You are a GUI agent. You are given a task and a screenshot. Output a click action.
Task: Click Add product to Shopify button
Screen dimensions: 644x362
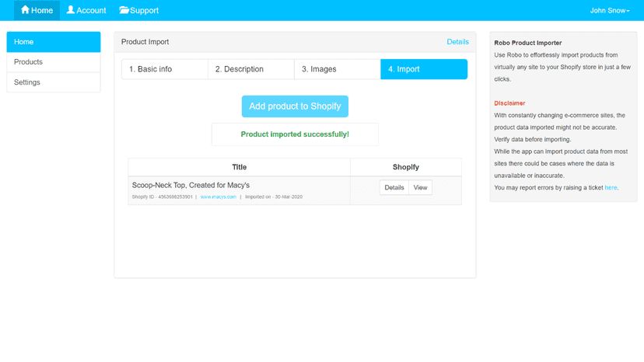[x=295, y=106]
